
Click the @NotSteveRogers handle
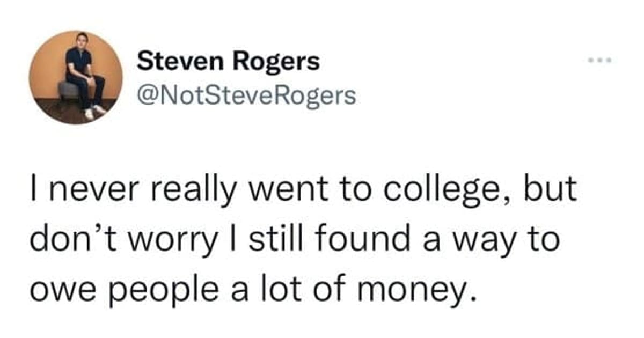click(246, 96)
